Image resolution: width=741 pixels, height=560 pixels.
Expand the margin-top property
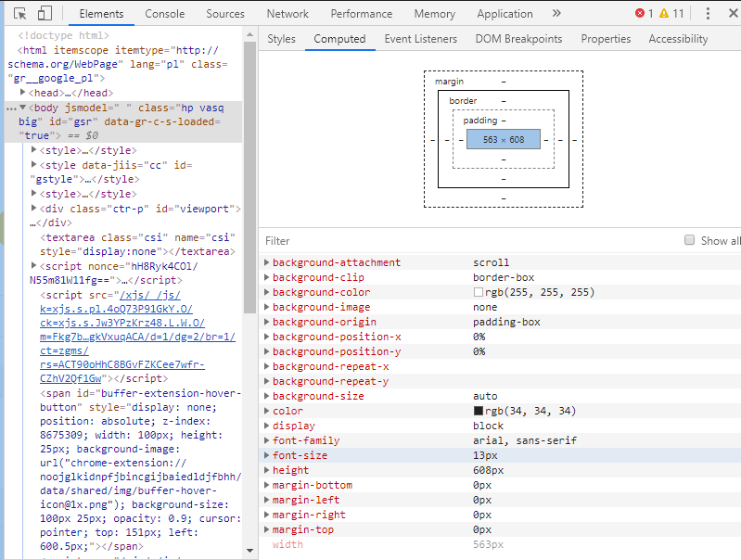click(x=266, y=529)
